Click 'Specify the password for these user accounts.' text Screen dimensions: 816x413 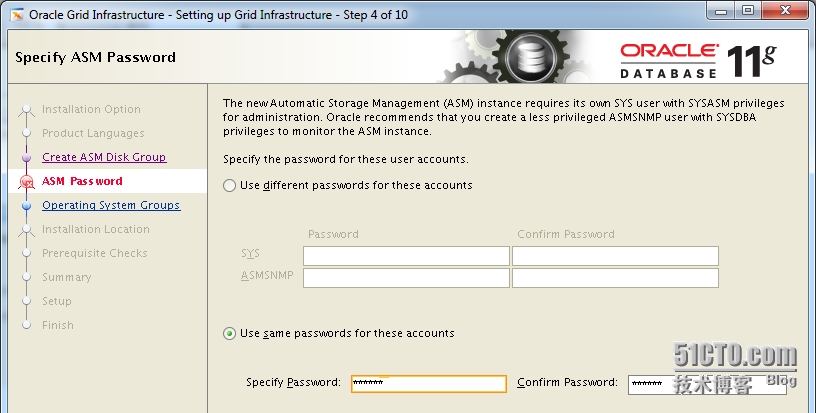tap(346, 159)
